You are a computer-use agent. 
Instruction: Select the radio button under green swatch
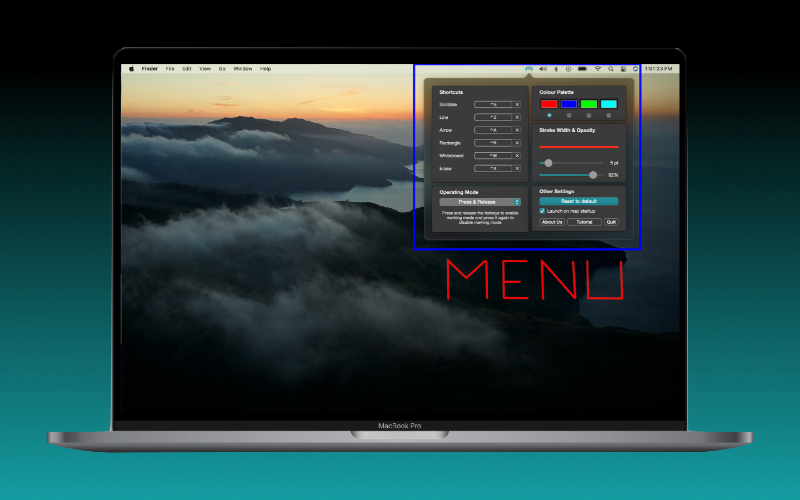click(589, 115)
